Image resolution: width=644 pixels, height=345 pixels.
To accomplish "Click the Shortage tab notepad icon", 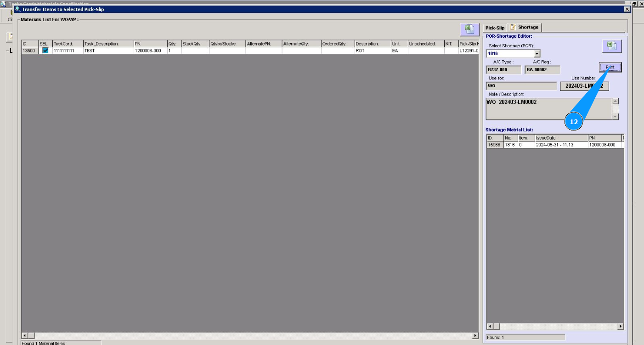I will pos(513,27).
